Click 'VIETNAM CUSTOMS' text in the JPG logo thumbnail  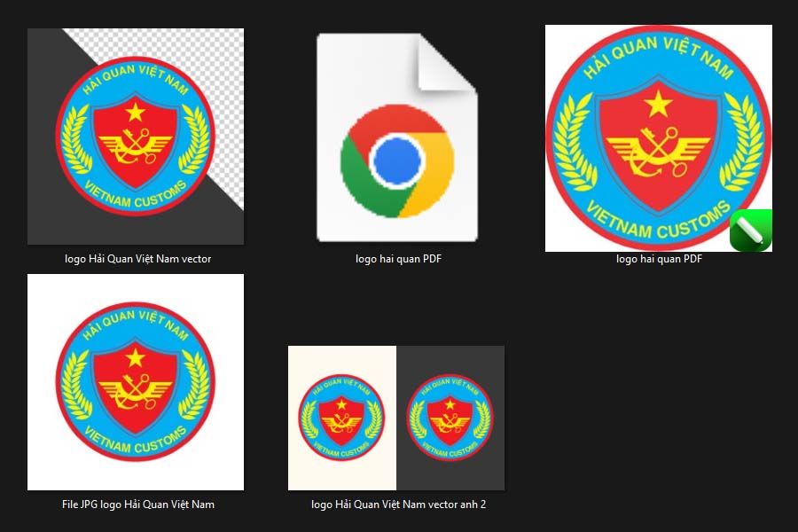(136, 441)
